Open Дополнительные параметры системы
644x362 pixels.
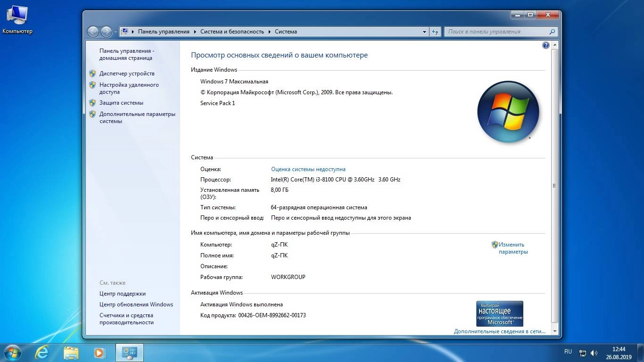[x=137, y=117]
